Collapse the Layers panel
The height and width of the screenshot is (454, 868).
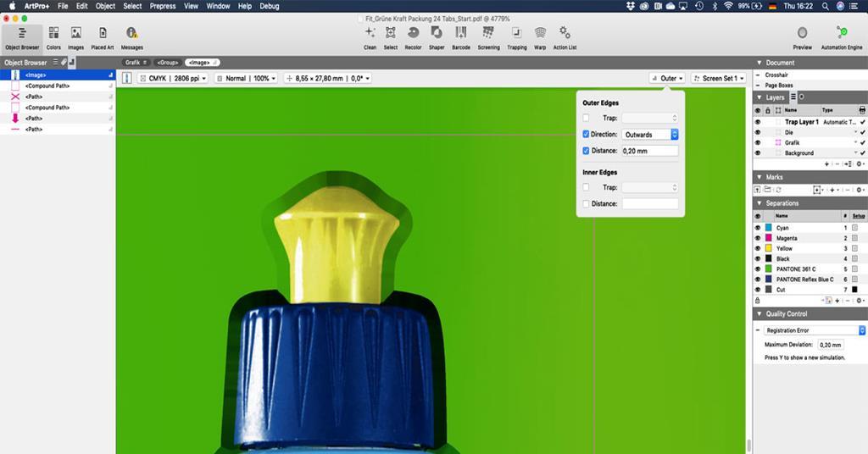pyautogui.click(x=759, y=97)
